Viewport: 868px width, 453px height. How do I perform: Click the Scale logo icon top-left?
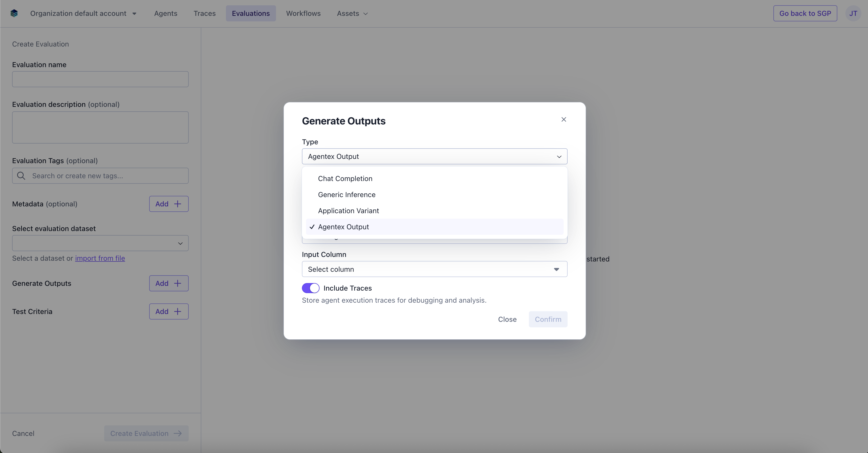14,13
